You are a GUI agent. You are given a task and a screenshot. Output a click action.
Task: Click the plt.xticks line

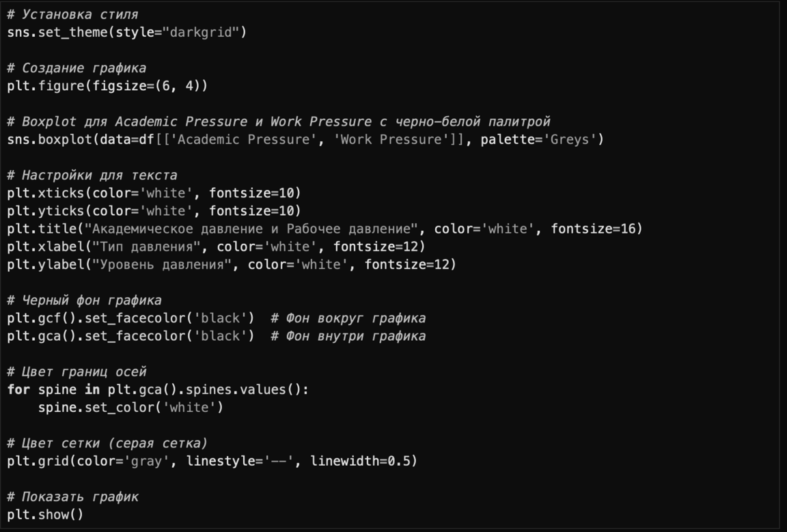[154, 193]
